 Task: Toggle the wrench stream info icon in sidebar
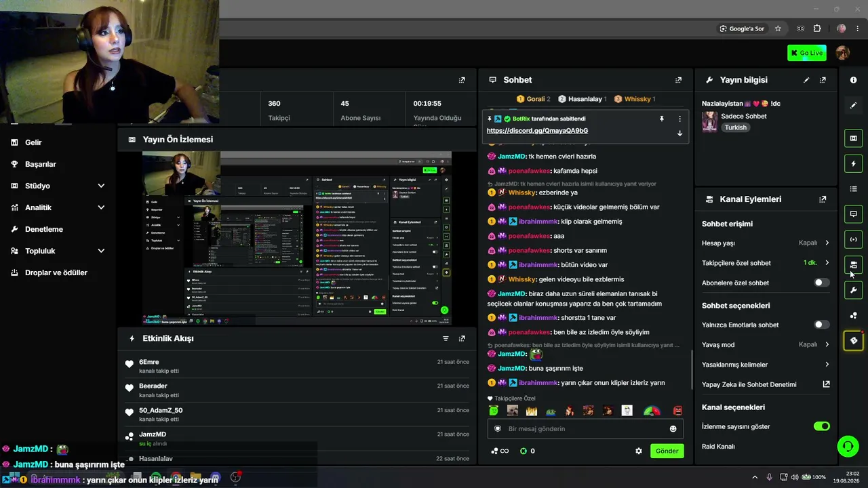(854, 290)
